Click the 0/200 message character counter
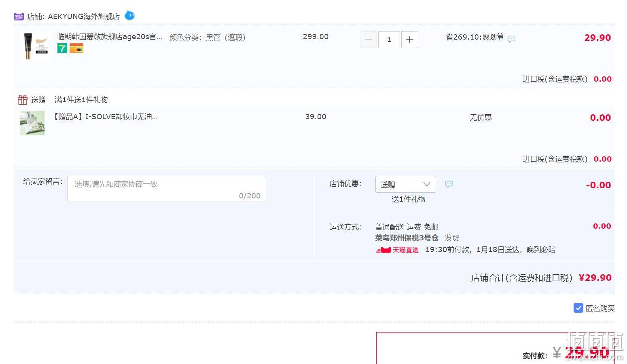The image size is (627, 364). (x=250, y=196)
